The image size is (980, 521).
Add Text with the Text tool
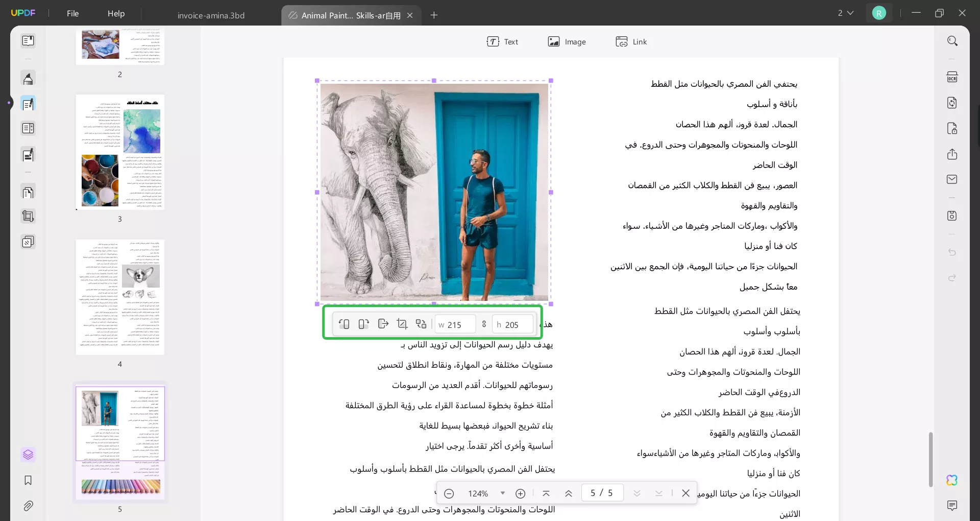tap(503, 42)
